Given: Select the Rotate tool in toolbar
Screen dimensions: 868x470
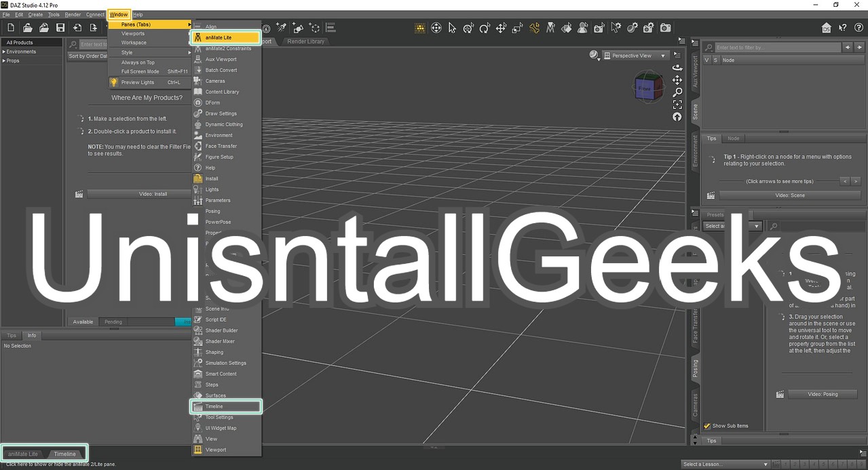Looking at the screenshot, I should pyautogui.click(x=485, y=28).
